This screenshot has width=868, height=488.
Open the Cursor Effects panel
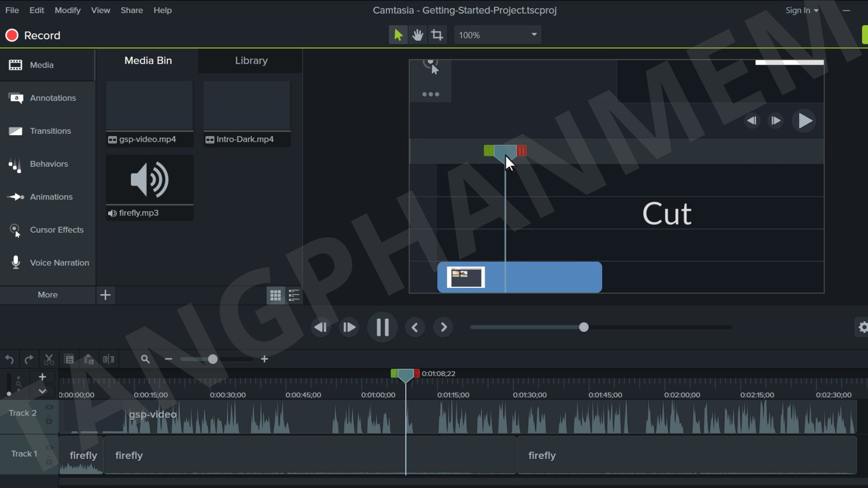tap(47, 230)
